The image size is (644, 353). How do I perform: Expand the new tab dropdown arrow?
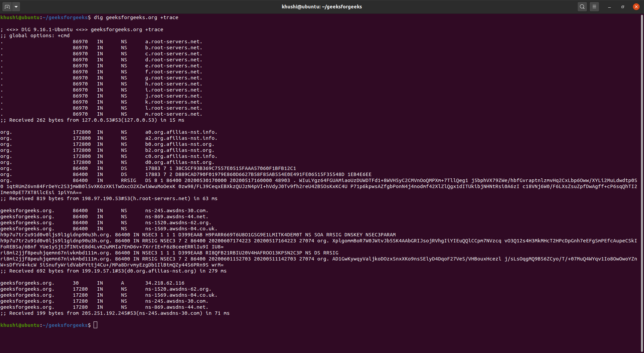click(16, 7)
